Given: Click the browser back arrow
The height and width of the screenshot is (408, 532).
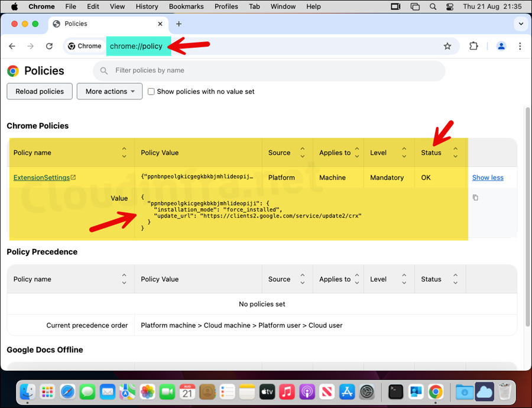Looking at the screenshot, I should pos(12,46).
